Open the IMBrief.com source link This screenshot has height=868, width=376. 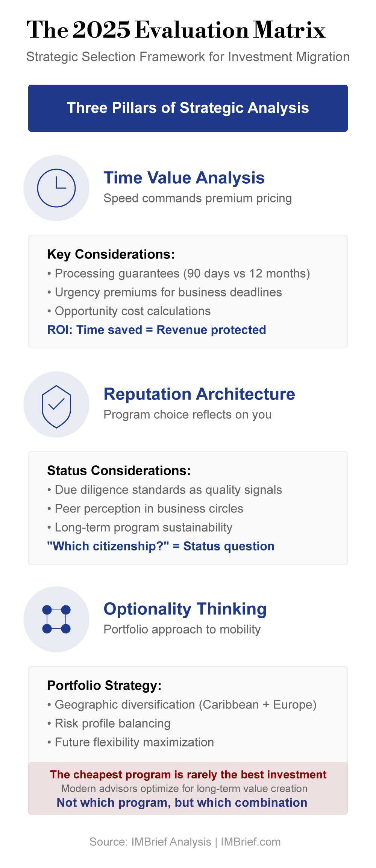coord(250,842)
